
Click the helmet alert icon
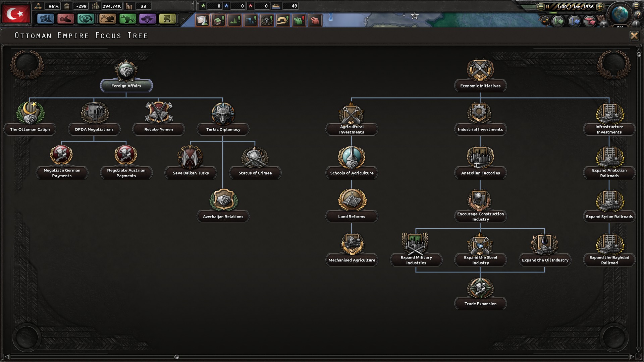pos(283,20)
